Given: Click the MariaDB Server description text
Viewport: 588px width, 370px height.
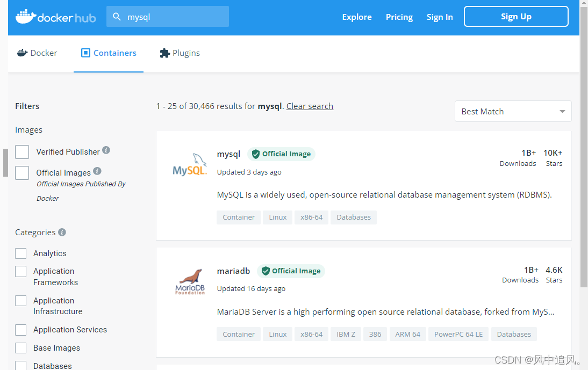Looking at the screenshot, I should point(385,311).
